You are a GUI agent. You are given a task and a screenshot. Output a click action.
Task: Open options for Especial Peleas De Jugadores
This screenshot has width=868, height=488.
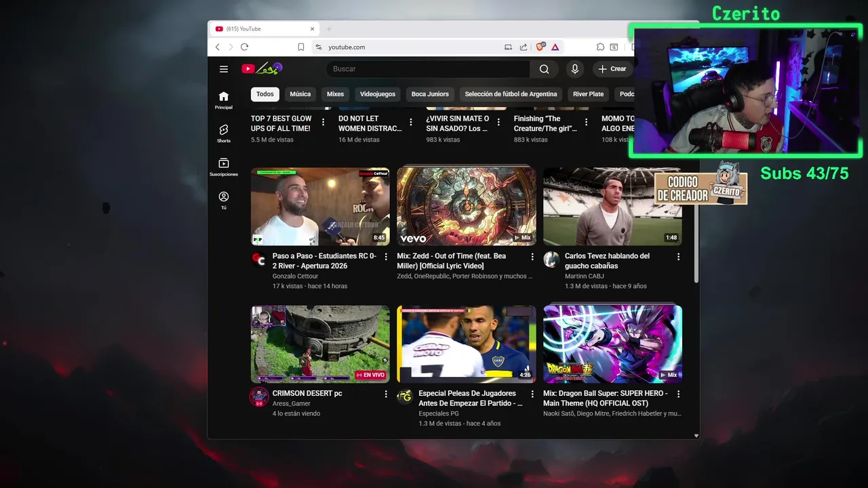point(532,394)
